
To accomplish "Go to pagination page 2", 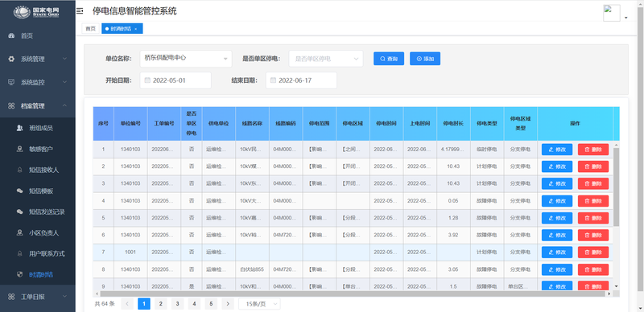I will click(x=160, y=304).
